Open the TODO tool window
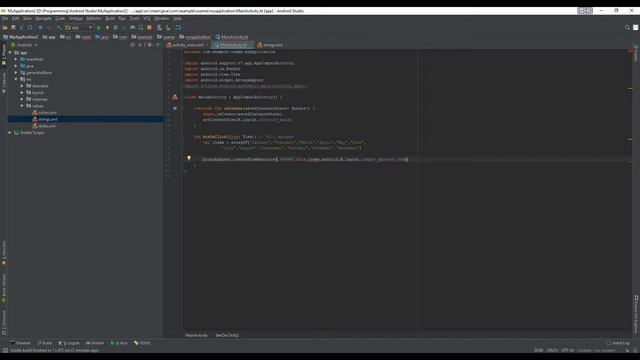 click(x=142, y=343)
